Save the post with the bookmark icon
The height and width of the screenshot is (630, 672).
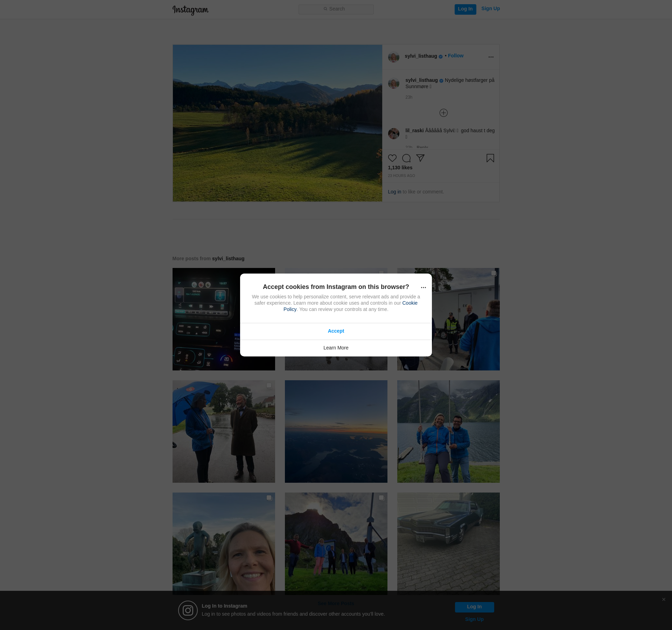[490, 158]
